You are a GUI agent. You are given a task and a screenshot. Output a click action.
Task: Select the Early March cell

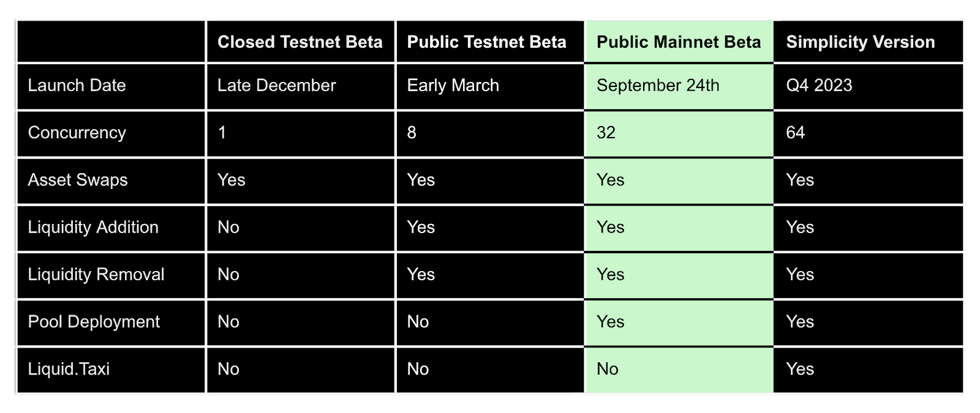(489, 86)
